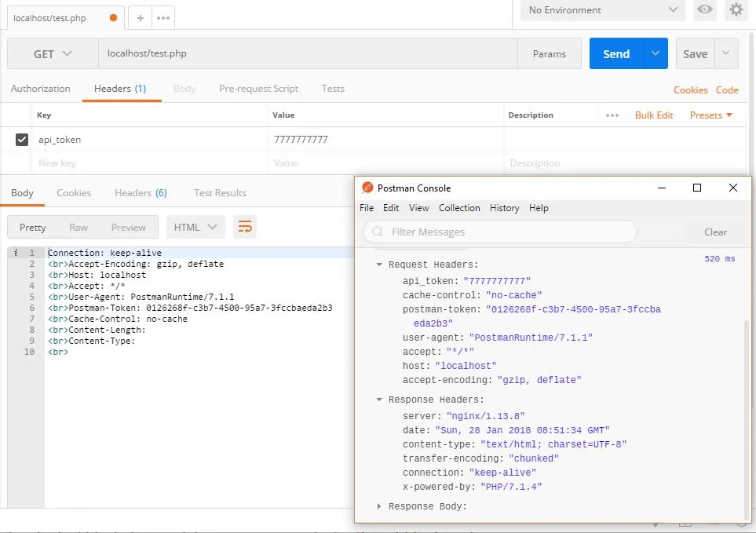Open the orange Cookies link
Screen dimensions: 756x533
click(x=690, y=90)
